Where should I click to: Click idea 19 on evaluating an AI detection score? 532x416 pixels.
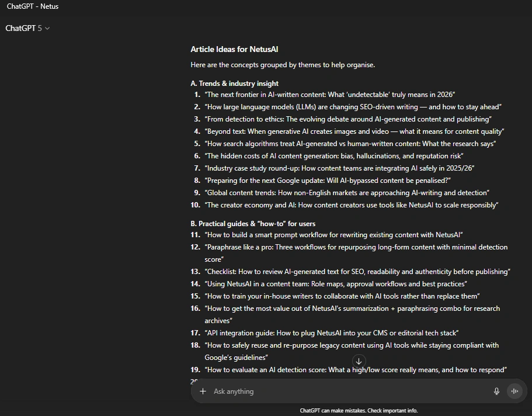tap(355, 370)
